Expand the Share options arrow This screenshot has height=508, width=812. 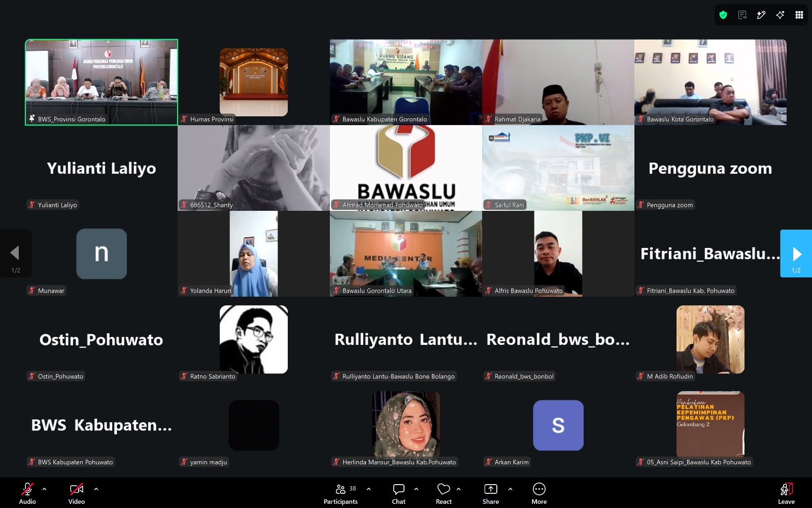(x=510, y=489)
